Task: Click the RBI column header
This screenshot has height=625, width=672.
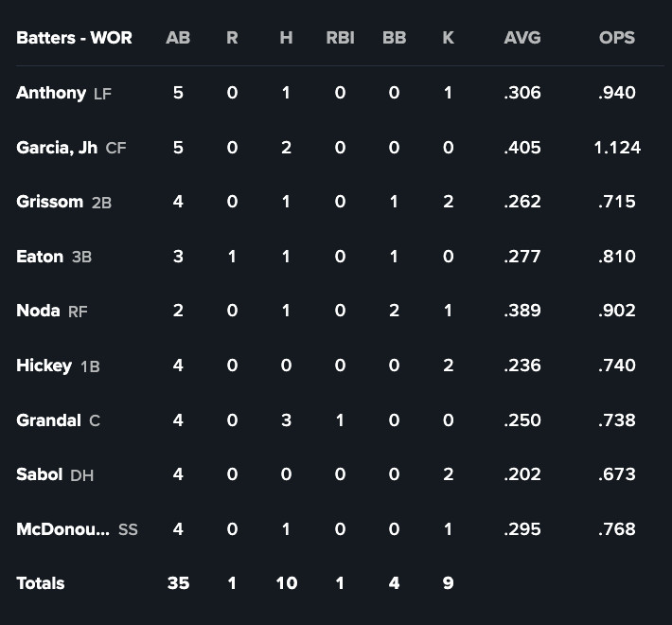Action: (340, 38)
